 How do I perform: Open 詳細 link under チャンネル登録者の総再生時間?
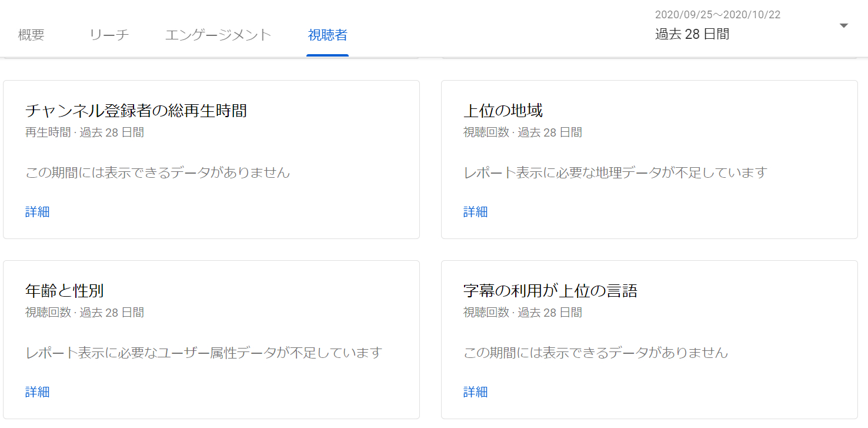point(38,212)
